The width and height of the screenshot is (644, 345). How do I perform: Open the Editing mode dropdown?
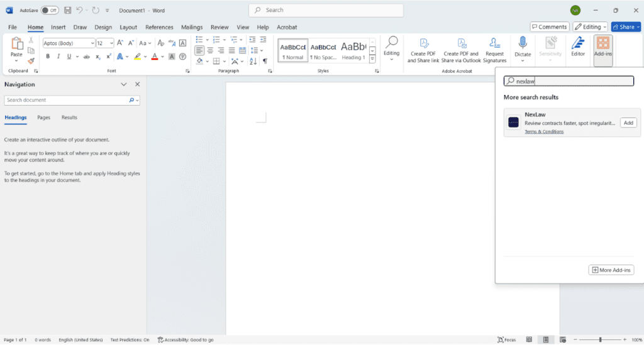[590, 26]
